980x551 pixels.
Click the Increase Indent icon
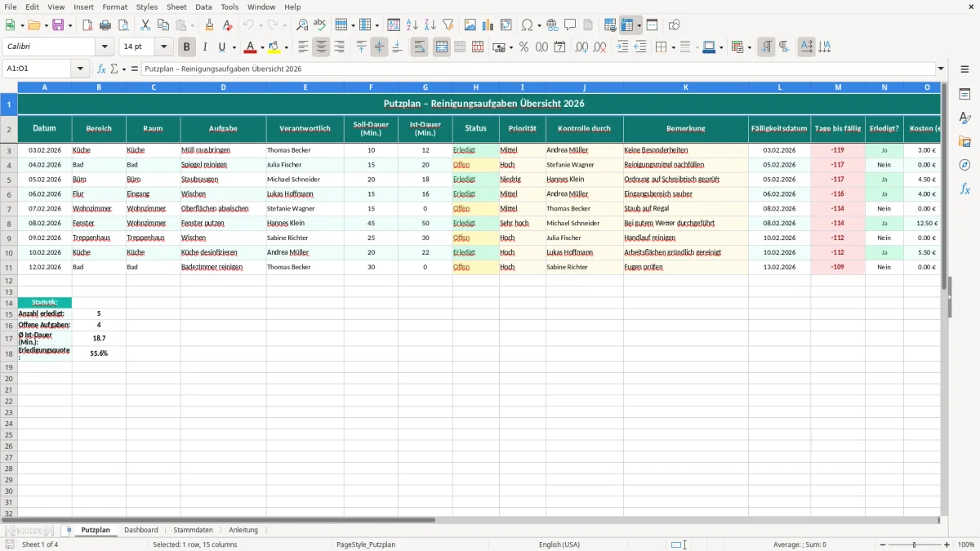tap(622, 47)
